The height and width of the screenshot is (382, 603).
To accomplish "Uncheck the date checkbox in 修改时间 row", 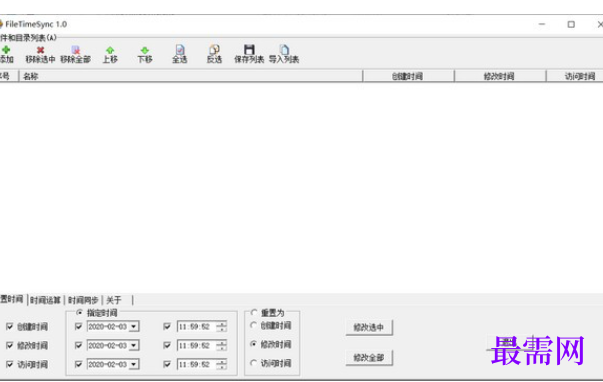I will 78,345.
